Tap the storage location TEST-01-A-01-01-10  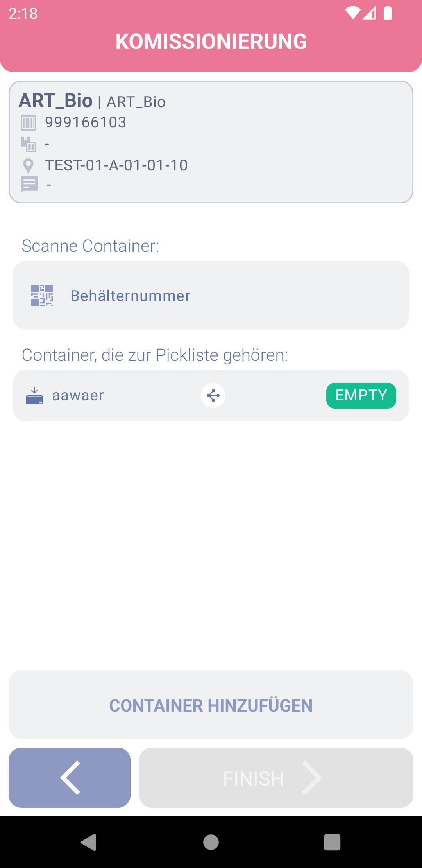coord(116,165)
